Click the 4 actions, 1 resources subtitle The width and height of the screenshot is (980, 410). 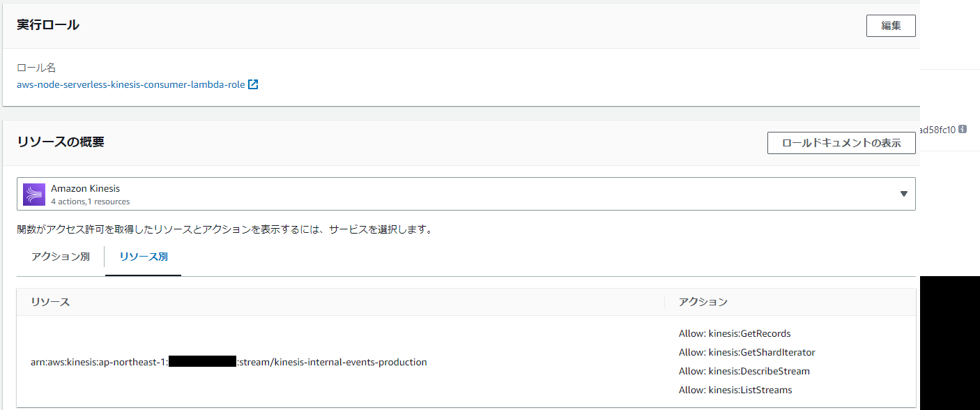click(91, 202)
